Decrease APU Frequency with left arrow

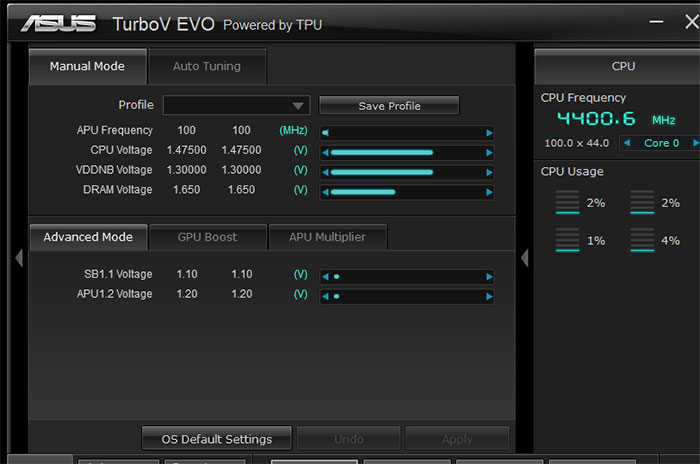(325, 133)
